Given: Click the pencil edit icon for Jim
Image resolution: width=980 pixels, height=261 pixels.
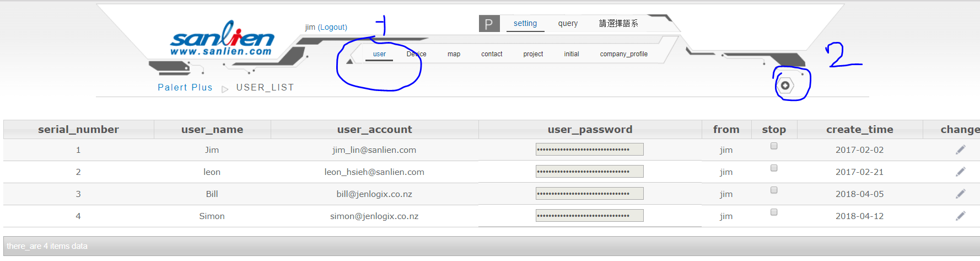Looking at the screenshot, I should tap(960, 150).
